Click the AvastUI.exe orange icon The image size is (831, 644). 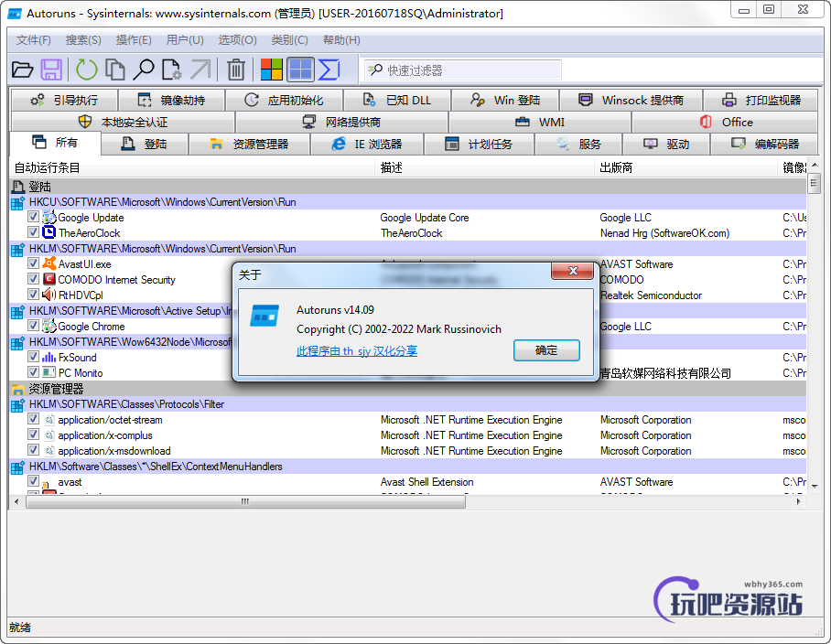tap(49, 263)
